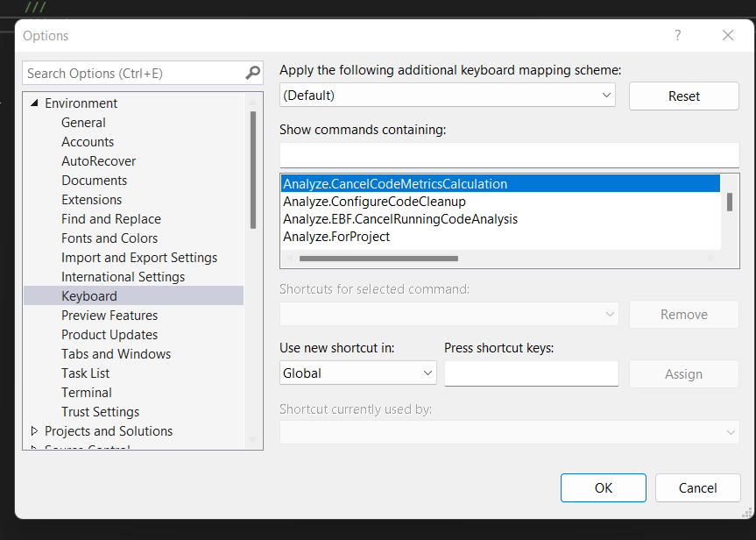Click the help question mark icon

click(x=677, y=35)
